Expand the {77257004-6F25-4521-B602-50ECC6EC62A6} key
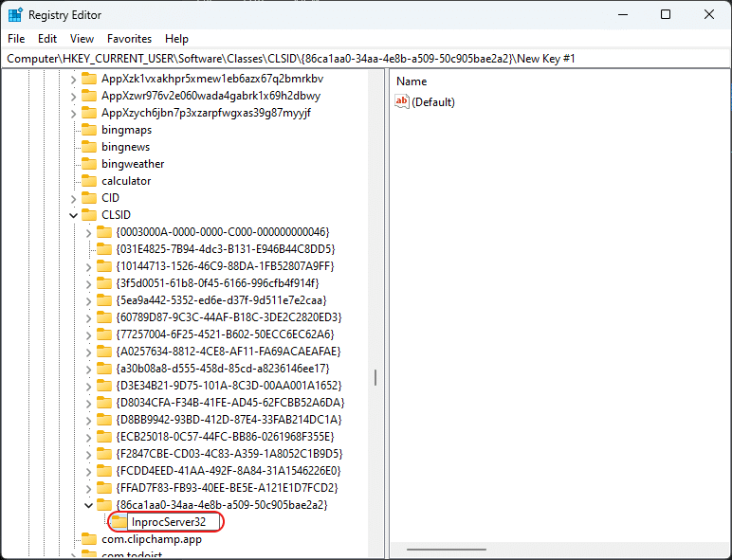The image size is (732, 560). (89, 335)
